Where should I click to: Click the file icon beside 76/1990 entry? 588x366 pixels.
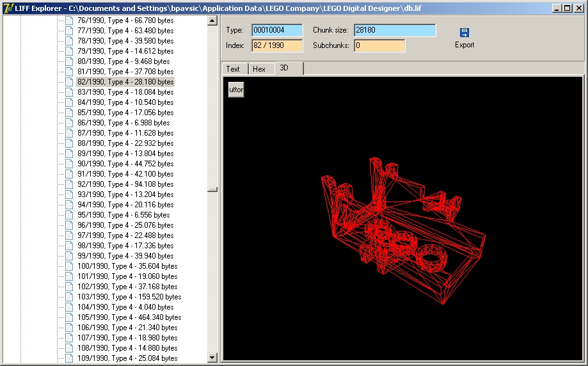pyautogui.click(x=69, y=20)
